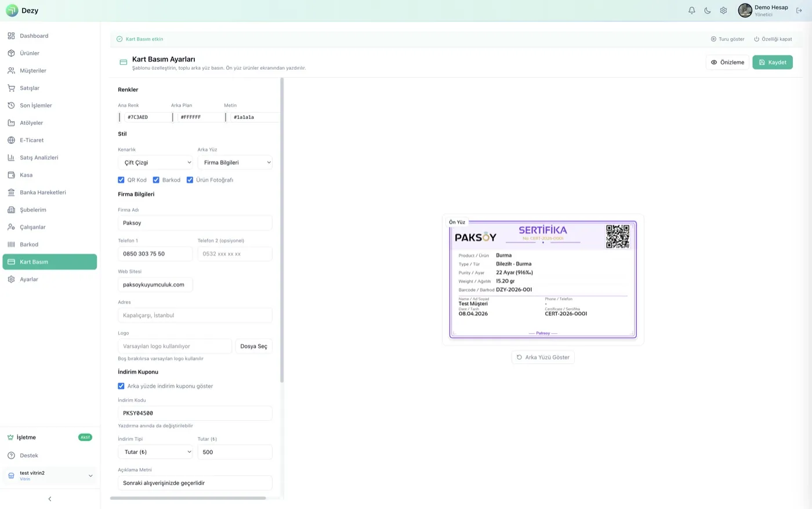Click the Önizleme preview button
This screenshot has width=812, height=509.
(727, 62)
